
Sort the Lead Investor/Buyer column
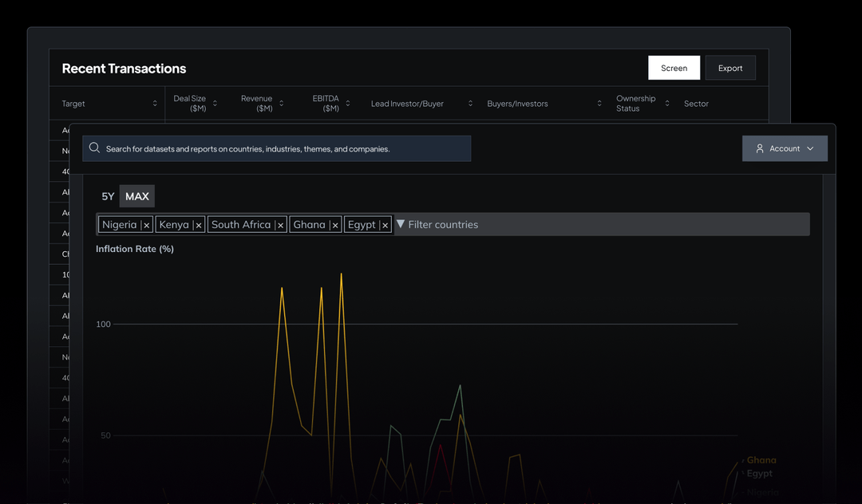coord(469,103)
